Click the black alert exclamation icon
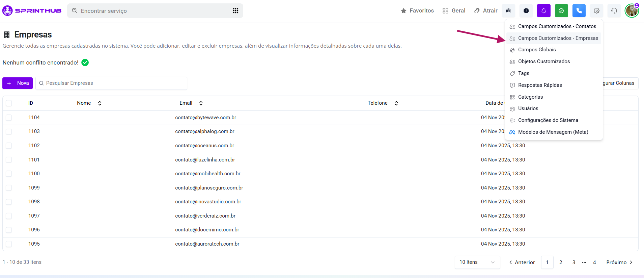The height and width of the screenshot is (278, 644). point(526,11)
